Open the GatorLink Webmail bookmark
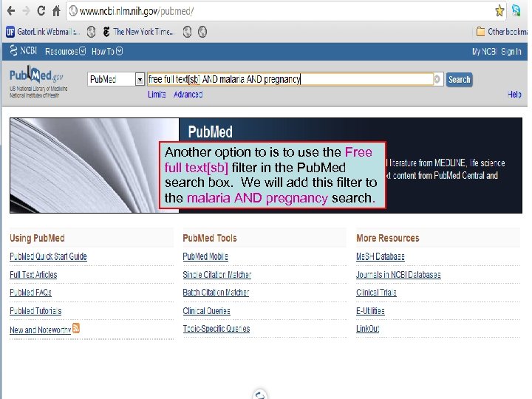The image size is (532, 399). tap(43, 32)
